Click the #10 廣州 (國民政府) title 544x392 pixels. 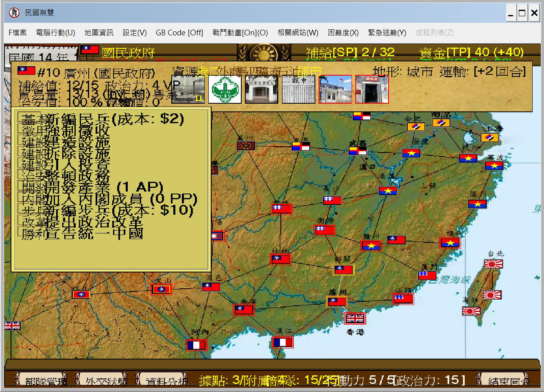coord(96,73)
